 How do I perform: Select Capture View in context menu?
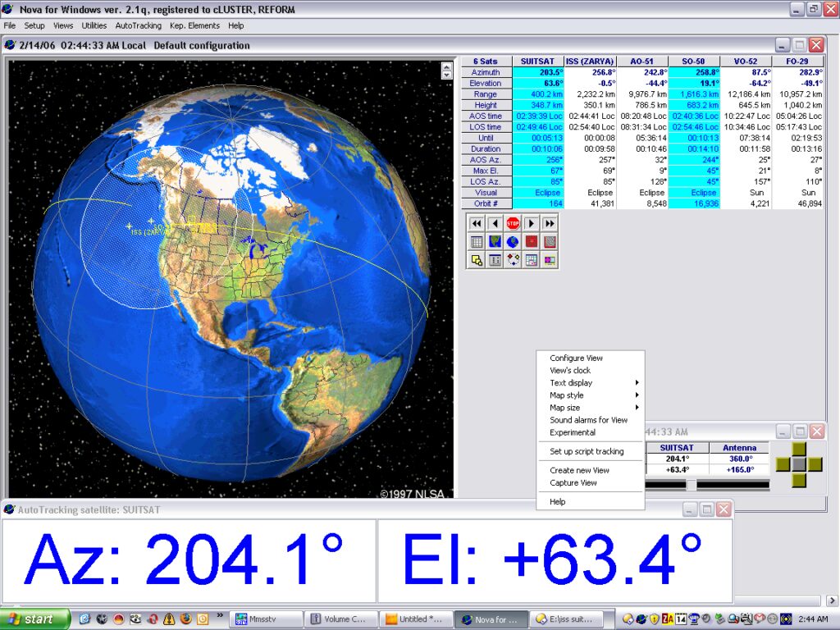573,483
